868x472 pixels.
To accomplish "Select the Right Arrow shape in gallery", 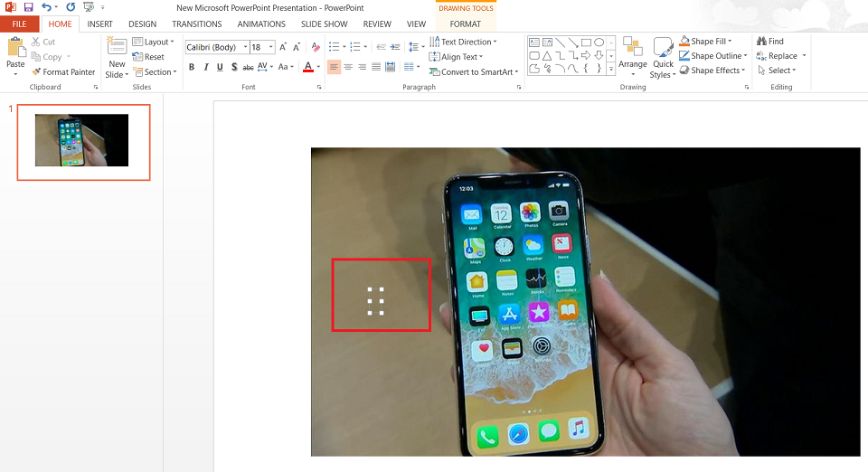I will [586, 55].
